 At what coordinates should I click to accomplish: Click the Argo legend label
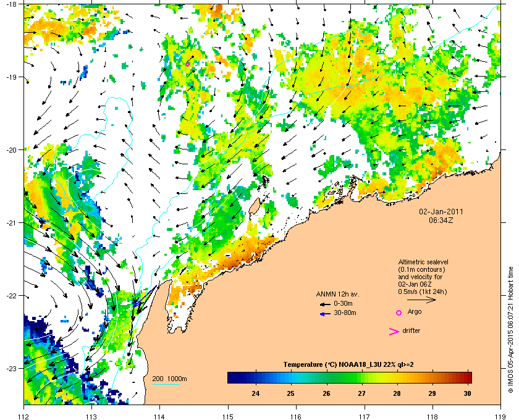pyautogui.click(x=415, y=311)
